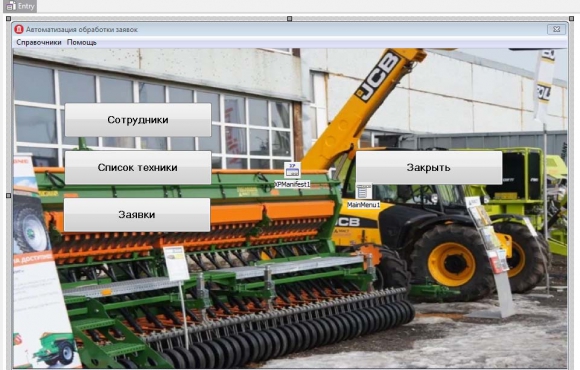Click the Сотрудники button

point(138,120)
